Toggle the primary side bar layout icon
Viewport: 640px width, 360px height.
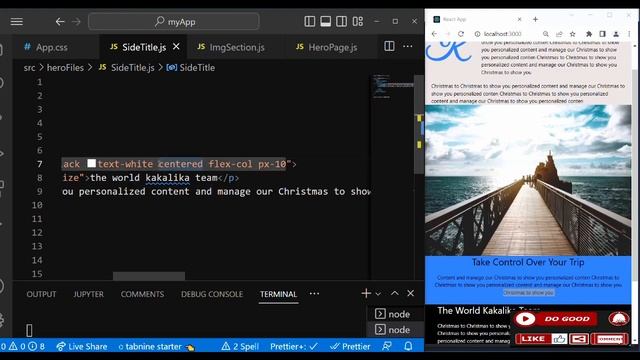coord(310,21)
